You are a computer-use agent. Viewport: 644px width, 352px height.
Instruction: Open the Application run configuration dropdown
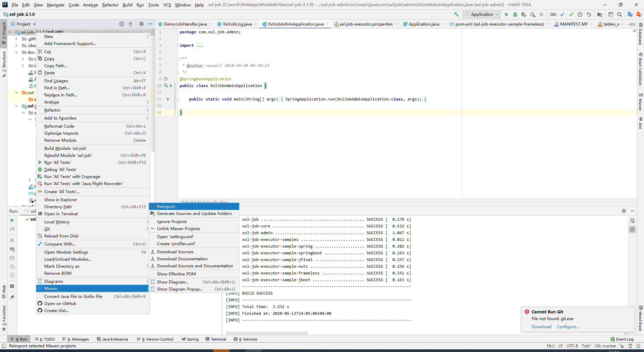click(482, 14)
